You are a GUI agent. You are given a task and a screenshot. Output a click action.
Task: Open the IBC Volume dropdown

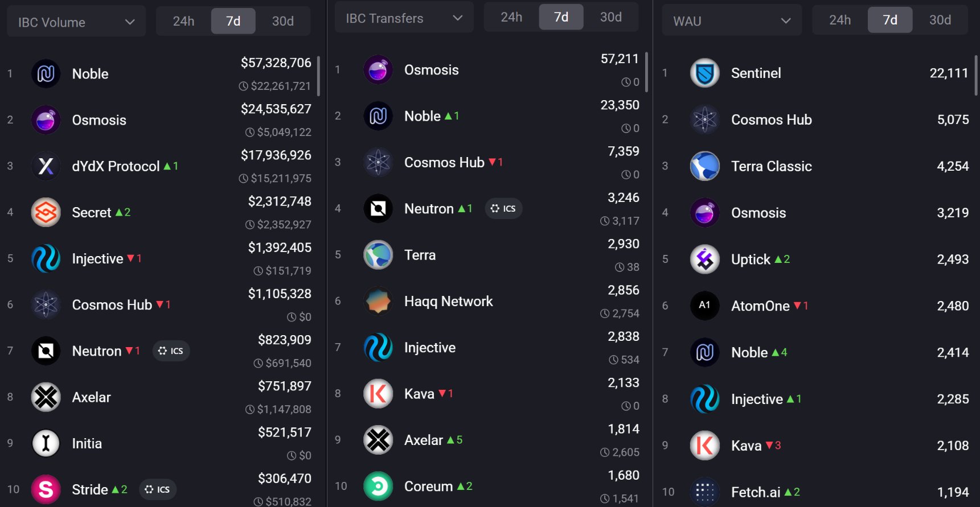tap(76, 22)
